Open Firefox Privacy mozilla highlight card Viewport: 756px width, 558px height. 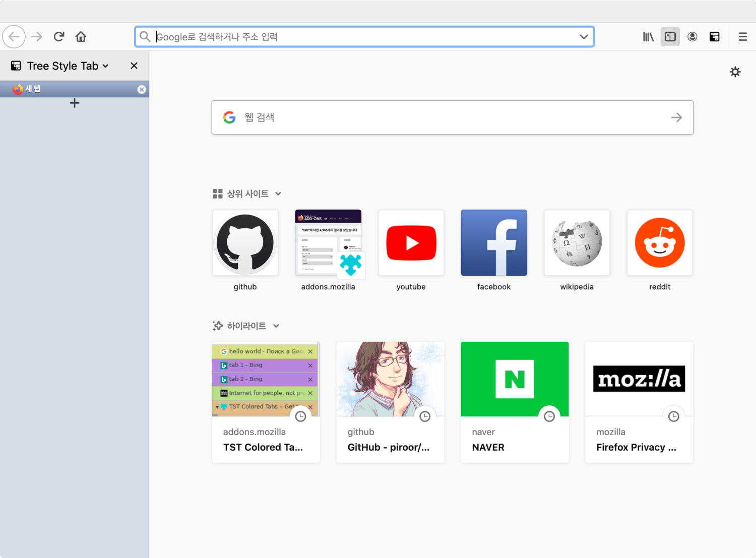(x=639, y=402)
